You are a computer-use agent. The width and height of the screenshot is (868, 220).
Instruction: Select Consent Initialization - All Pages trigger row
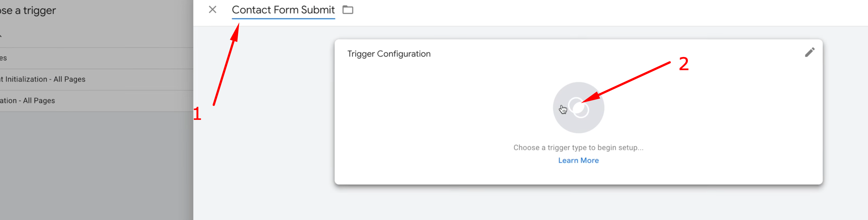(x=44, y=79)
